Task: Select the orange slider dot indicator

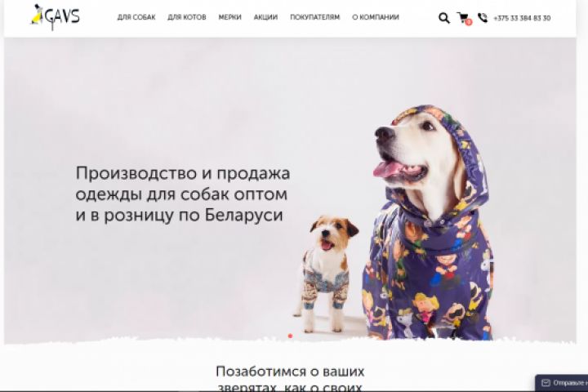Action: [x=290, y=336]
